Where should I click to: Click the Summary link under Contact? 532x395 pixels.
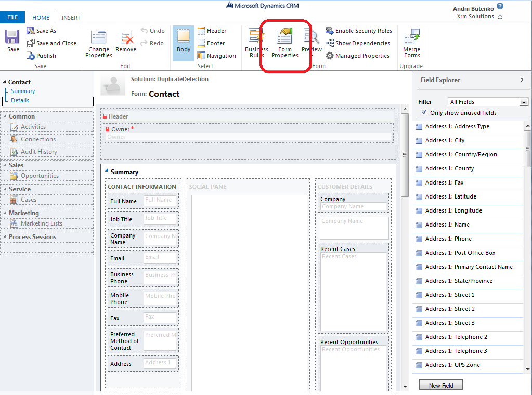point(23,91)
